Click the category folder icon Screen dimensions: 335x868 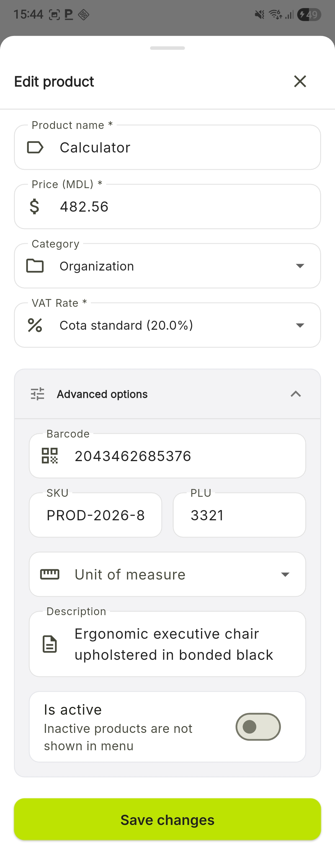(x=35, y=266)
